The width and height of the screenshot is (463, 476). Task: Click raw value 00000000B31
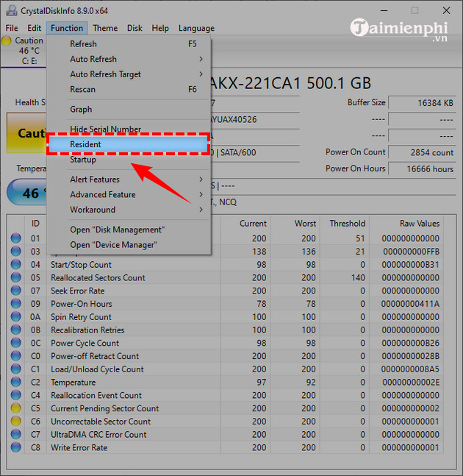pyautogui.click(x=410, y=265)
